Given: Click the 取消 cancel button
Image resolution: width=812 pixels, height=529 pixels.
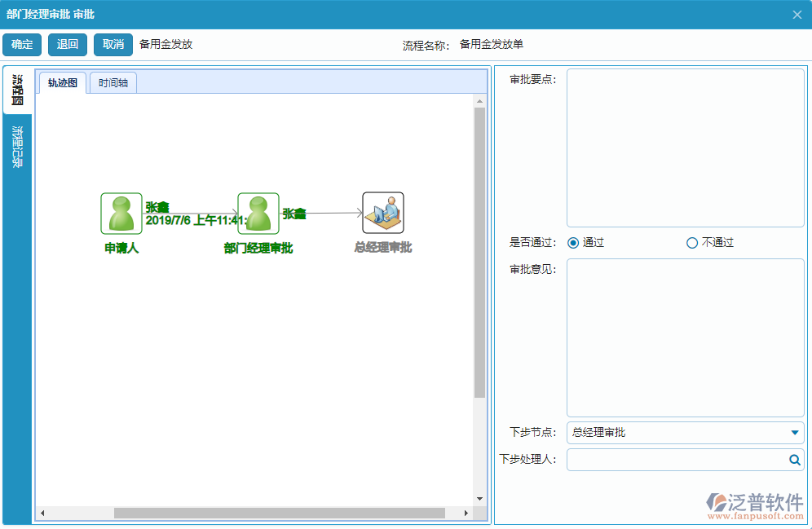Looking at the screenshot, I should 113,45.
